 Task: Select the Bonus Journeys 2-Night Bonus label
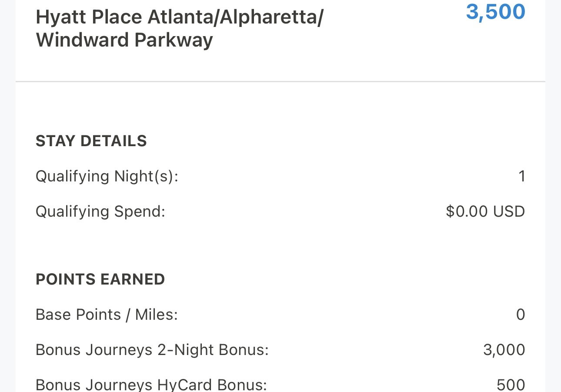152,350
